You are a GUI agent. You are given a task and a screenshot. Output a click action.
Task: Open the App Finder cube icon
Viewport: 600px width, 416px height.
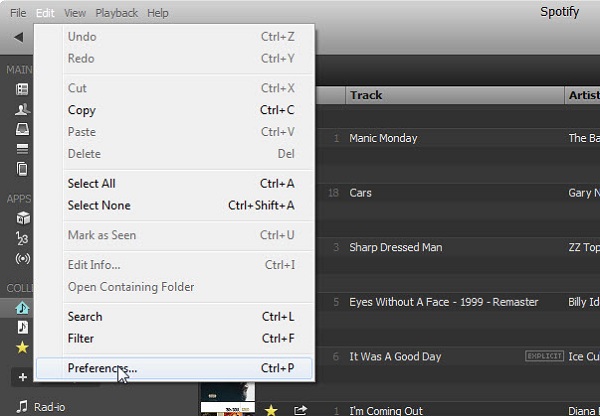tap(22, 218)
